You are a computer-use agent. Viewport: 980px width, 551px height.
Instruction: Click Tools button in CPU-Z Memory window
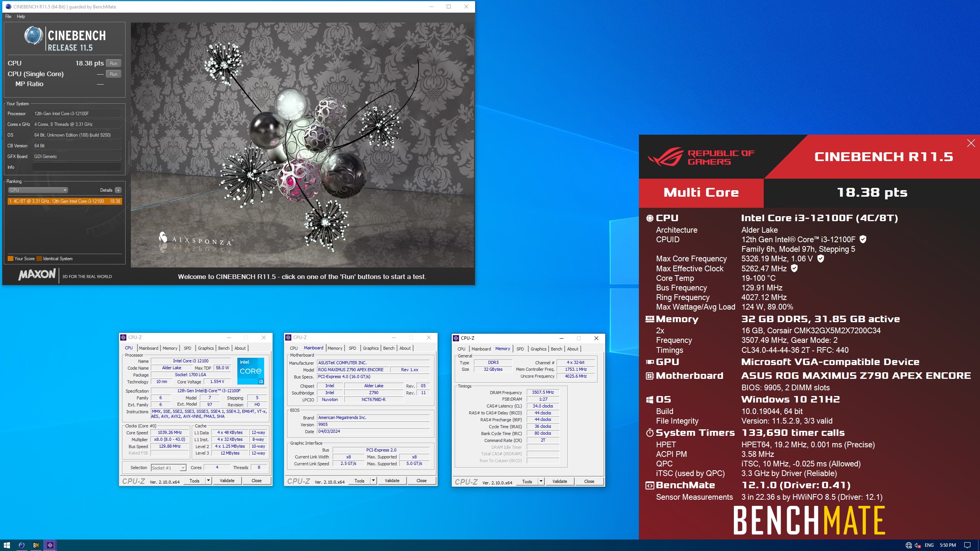527,481
